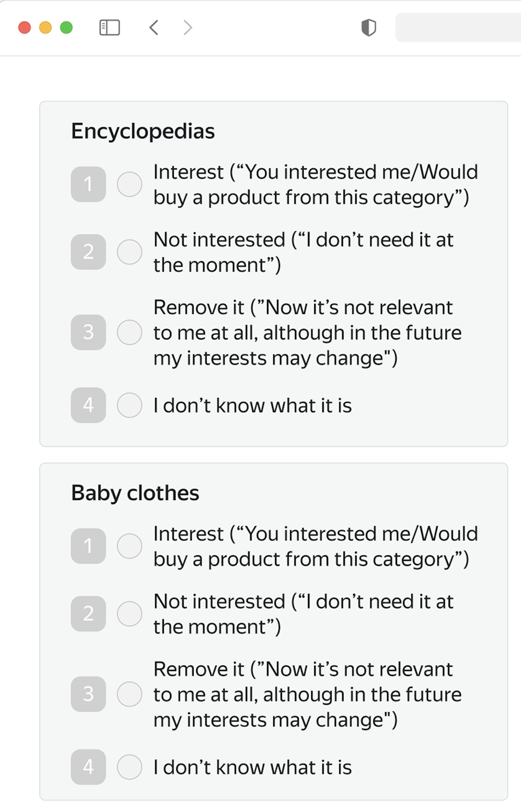The image size is (521, 812).
Task: Open the privacy shield icon
Action: 368,27
